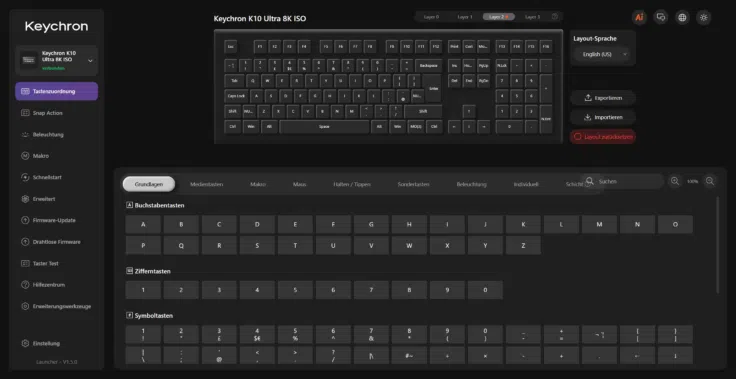The width and height of the screenshot is (736, 379).
Task: Open Hilfezentrum in the sidebar
Action: tap(57, 285)
